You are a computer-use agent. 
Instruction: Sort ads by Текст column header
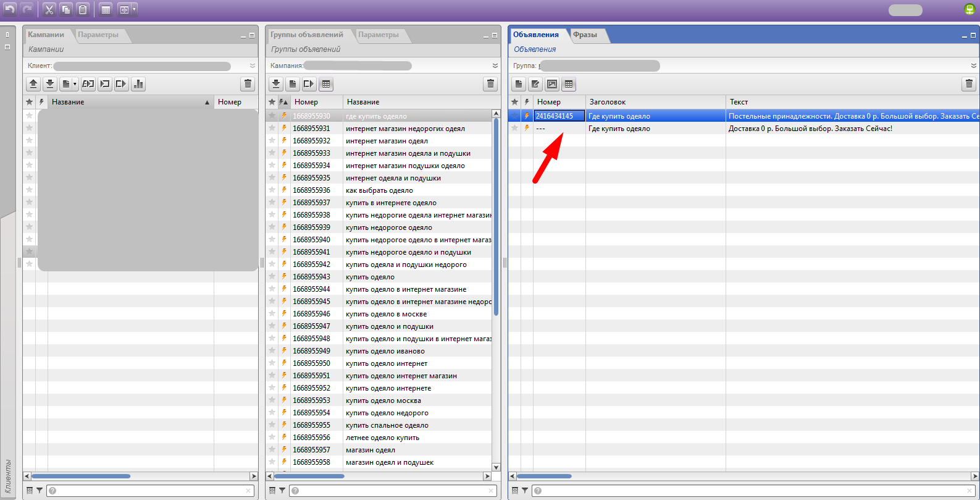[x=852, y=102]
